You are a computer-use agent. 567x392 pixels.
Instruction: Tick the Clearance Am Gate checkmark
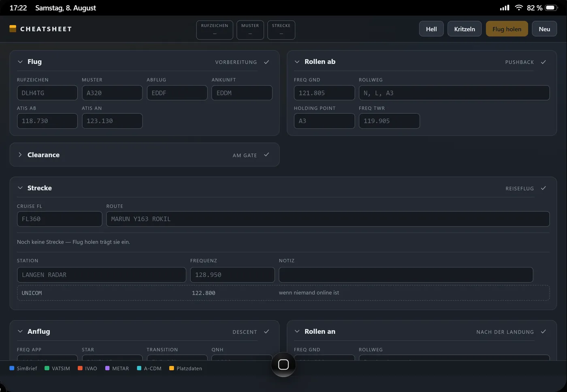(266, 155)
